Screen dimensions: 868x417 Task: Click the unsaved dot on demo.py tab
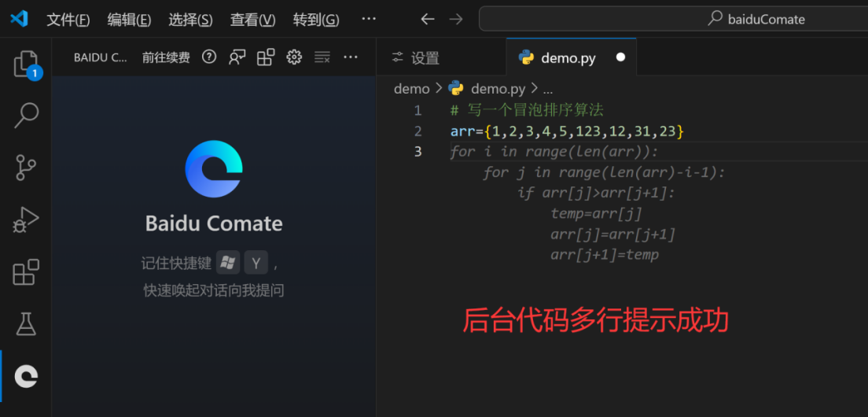(620, 57)
